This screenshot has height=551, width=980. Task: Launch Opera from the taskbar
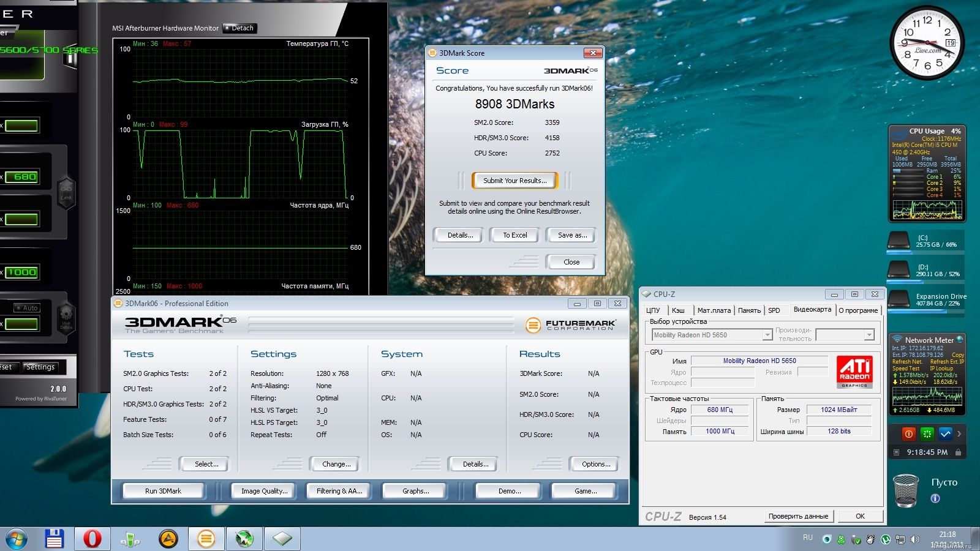[x=92, y=539]
